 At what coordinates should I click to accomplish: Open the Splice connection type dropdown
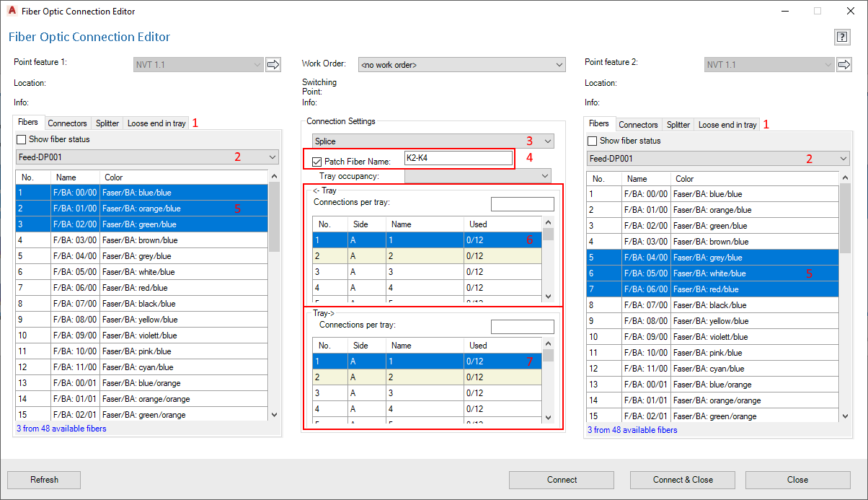click(433, 141)
